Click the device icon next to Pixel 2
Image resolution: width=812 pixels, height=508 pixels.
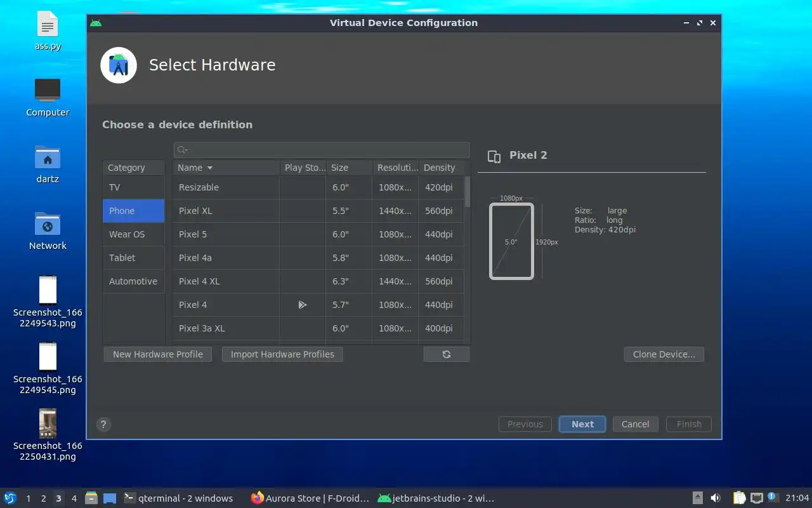pos(494,156)
